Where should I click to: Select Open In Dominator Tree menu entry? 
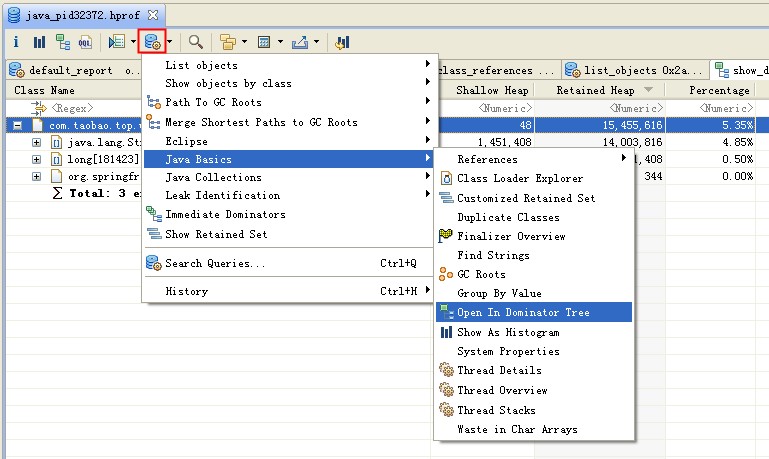523,312
